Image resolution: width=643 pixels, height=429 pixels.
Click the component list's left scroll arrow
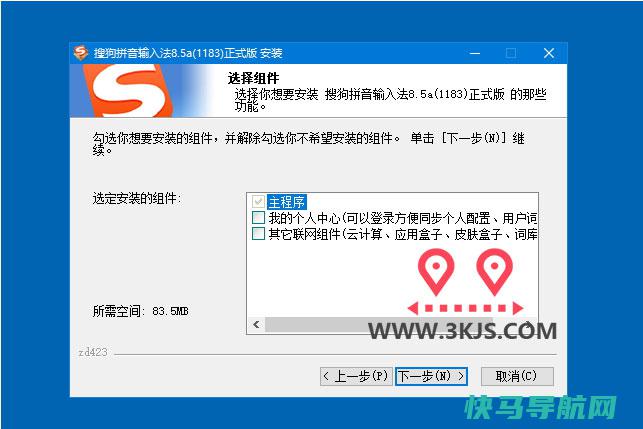coord(256,324)
